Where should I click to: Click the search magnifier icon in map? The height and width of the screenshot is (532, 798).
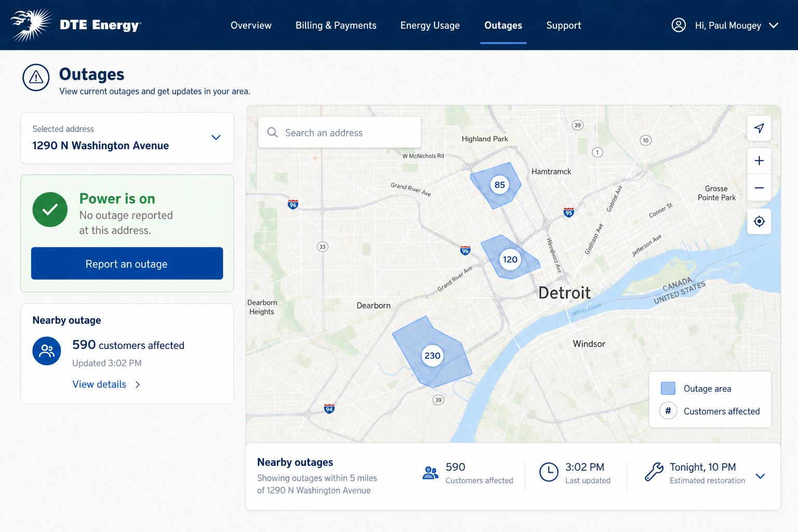pyautogui.click(x=272, y=132)
